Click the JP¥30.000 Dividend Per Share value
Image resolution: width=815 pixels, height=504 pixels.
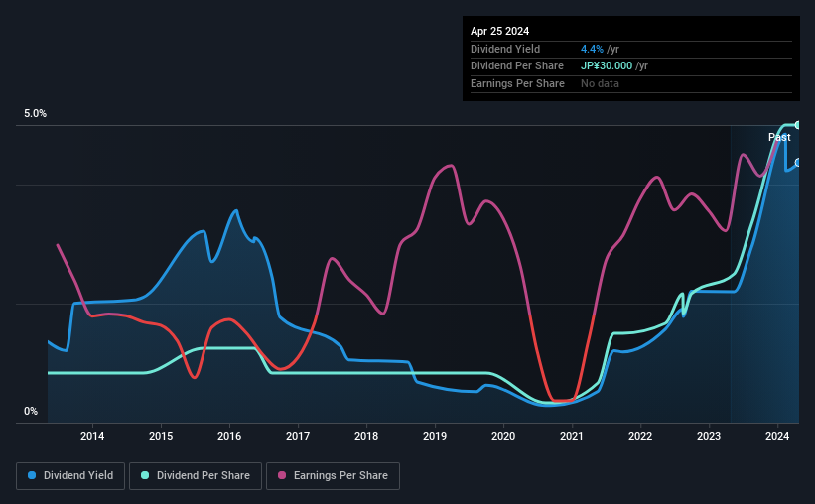(x=607, y=66)
